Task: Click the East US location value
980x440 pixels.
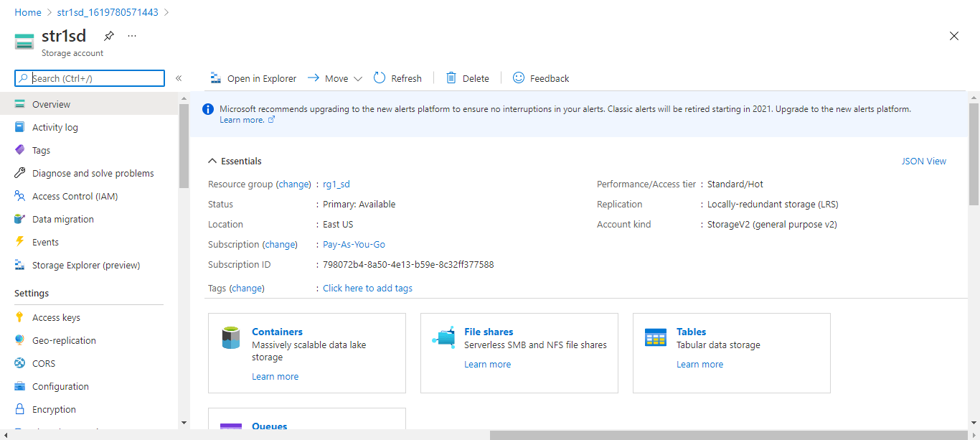Action: tap(338, 225)
